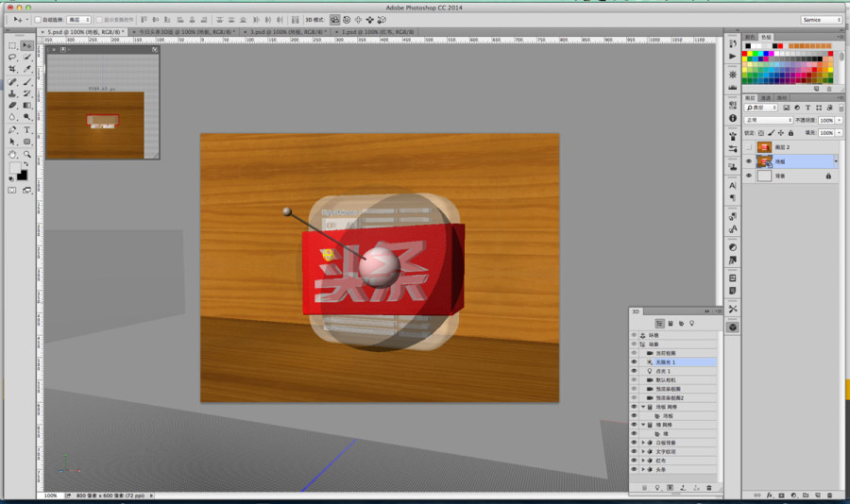
Task: Hide the 背景 layer
Action: 749,176
